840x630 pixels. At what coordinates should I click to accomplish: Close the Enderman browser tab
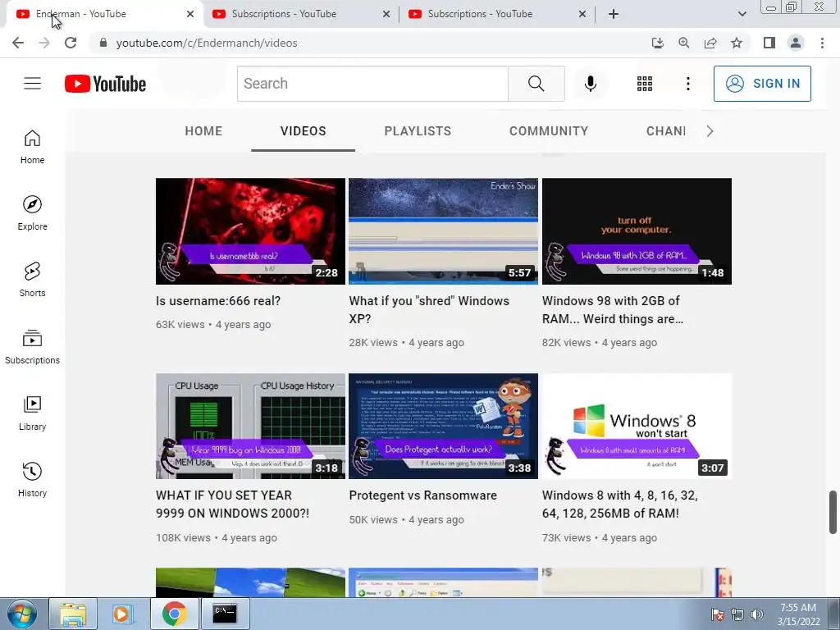(190, 15)
